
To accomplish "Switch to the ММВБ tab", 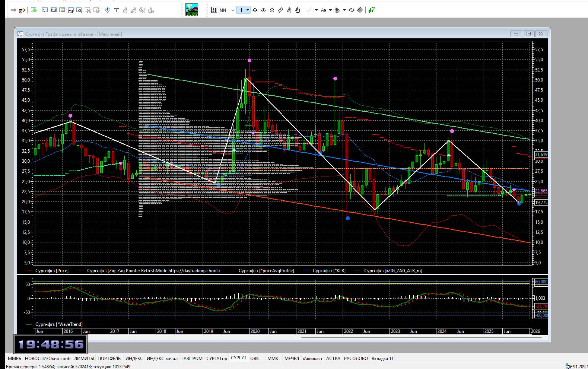I will [15, 359].
